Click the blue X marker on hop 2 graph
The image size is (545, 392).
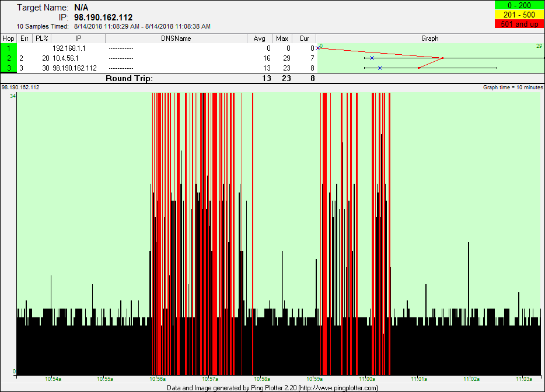coord(372,58)
